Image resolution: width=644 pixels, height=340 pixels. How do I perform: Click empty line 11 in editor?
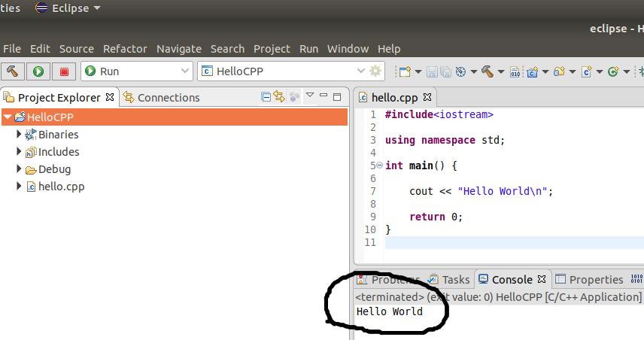(514, 242)
